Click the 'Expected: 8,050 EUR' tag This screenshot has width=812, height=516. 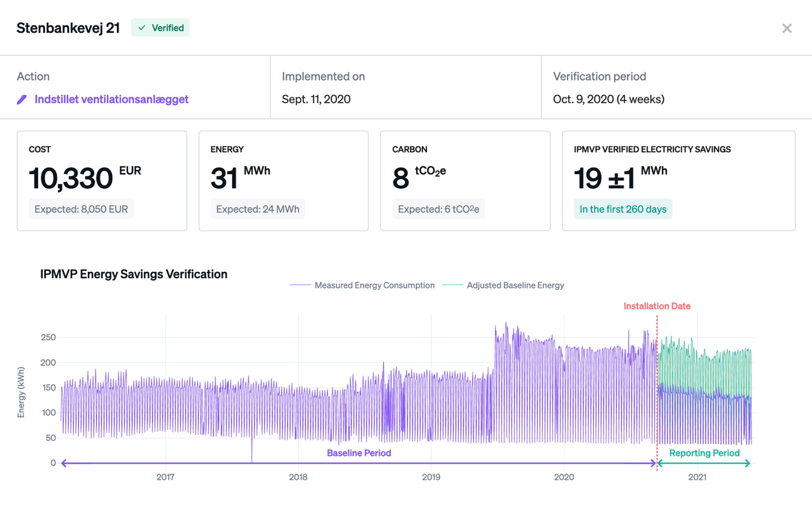tap(81, 209)
